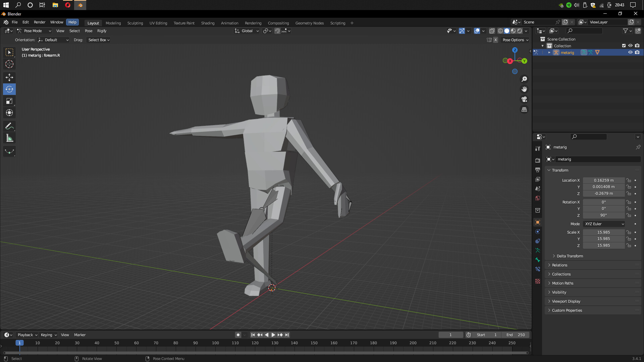Viewport: 644px width, 362px height.
Task: Hide metarig in viewport with eye icon
Action: coord(630,52)
